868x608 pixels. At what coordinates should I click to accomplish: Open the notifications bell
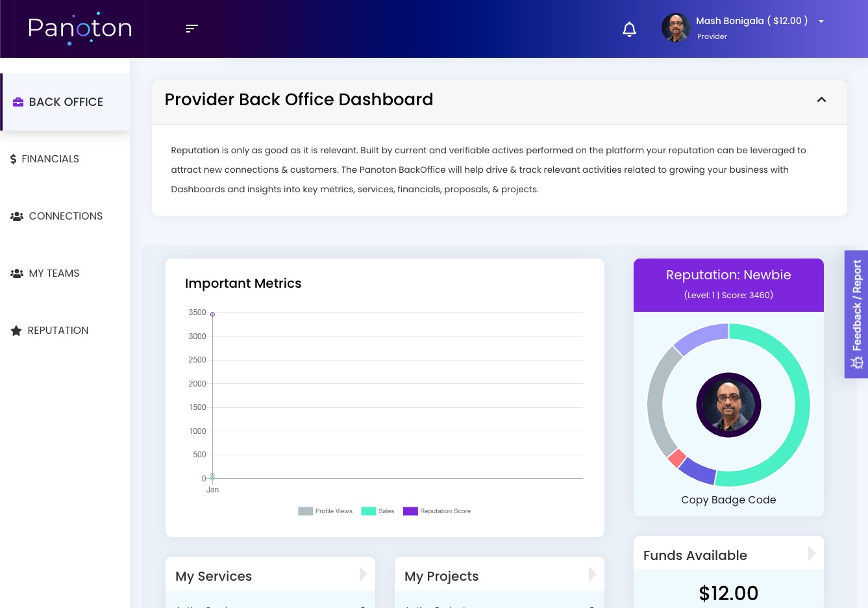629,29
